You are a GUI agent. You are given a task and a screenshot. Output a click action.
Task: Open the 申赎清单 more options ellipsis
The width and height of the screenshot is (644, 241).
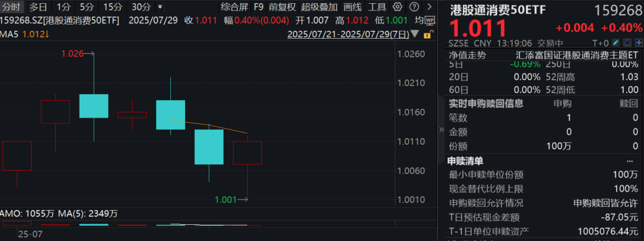pyautogui.click(x=630, y=161)
